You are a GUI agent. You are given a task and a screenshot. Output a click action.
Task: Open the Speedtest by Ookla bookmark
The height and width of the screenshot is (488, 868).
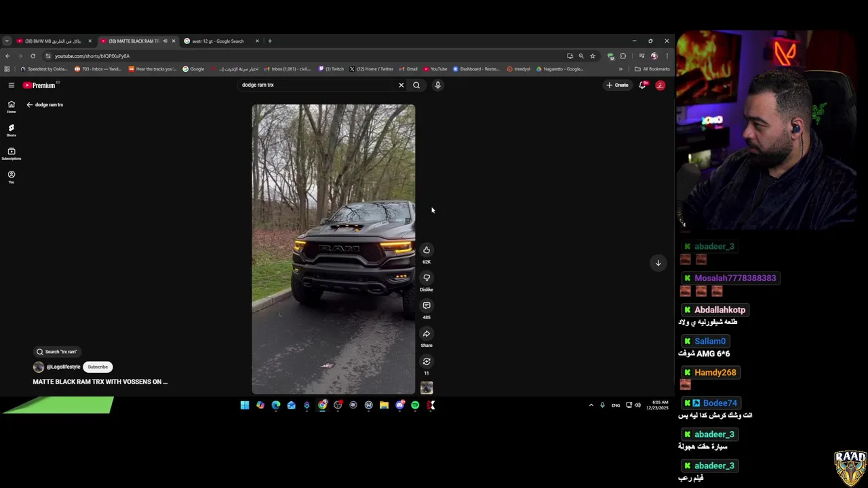(44, 68)
